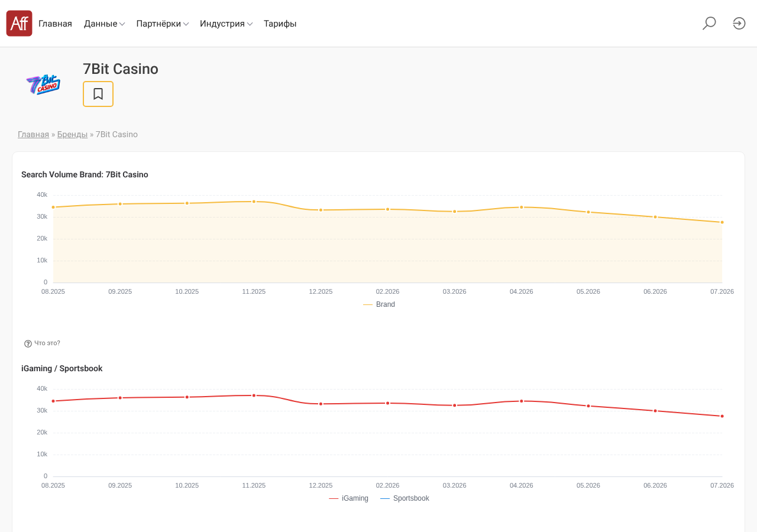Toggle the Sportsbook legend series
This screenshot has width=757, height=532.
click(405, 498)
